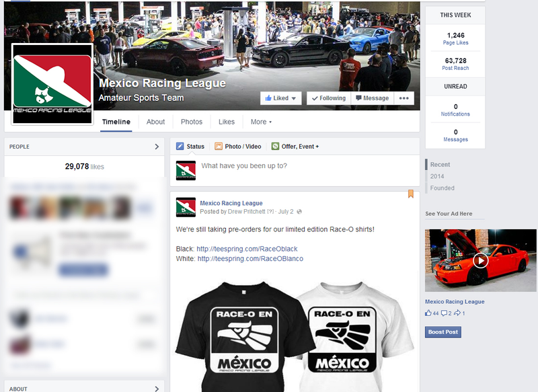Click the 1,246 Page Likes stat
538x392 pixels.
455,38
